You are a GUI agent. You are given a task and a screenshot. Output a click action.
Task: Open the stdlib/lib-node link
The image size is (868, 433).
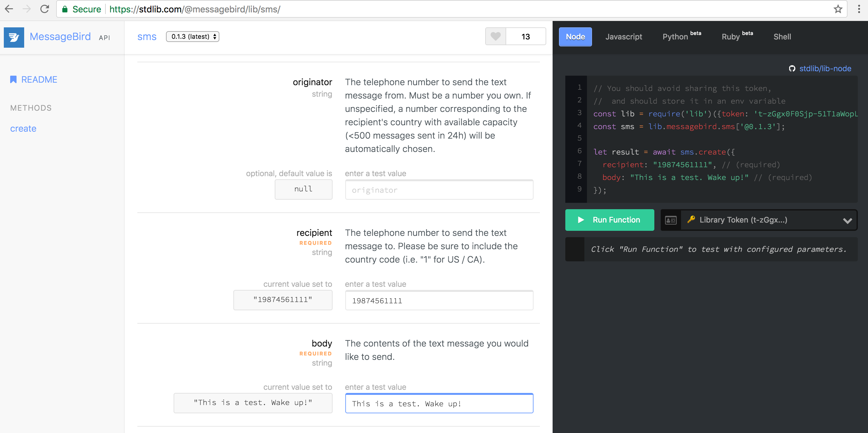coord(825,69)
